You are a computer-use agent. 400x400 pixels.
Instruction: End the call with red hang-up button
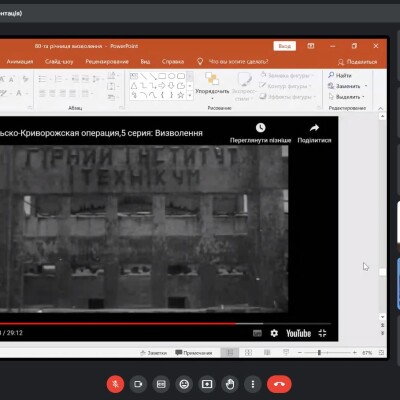pos(279,384)
